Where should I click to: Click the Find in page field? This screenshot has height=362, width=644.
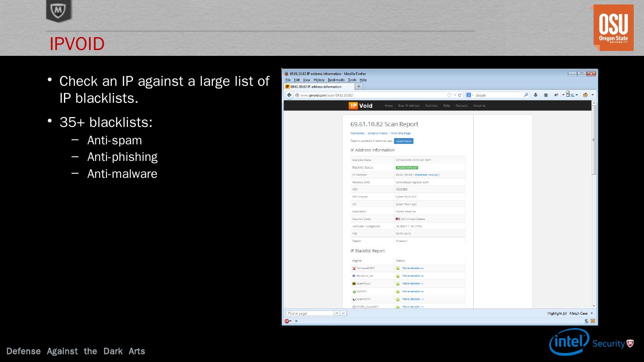click(310, 313)
